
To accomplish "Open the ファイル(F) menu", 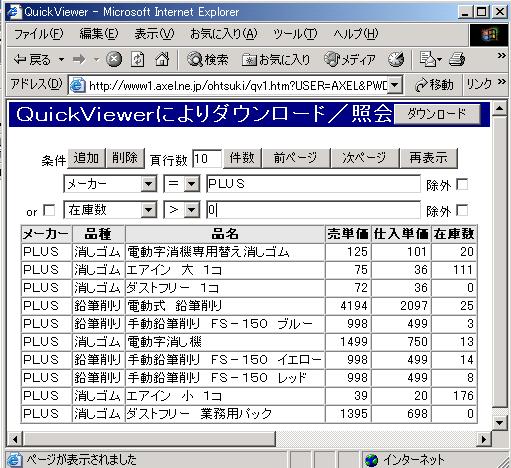I will [39, 34].
